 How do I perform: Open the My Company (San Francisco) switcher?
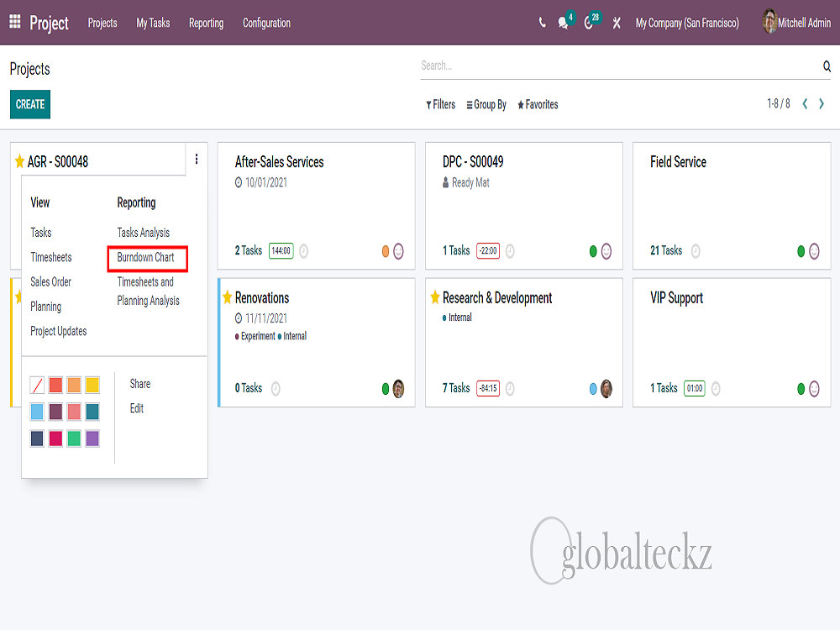687,23
